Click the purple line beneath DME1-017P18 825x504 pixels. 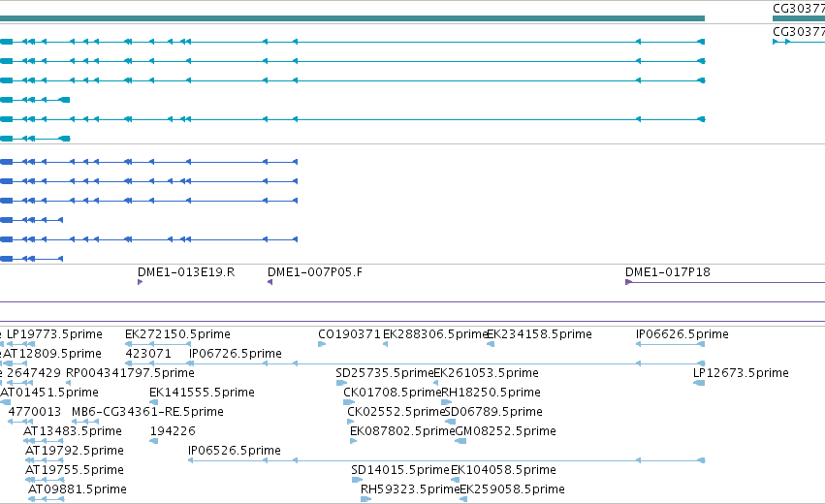(725, 282)
